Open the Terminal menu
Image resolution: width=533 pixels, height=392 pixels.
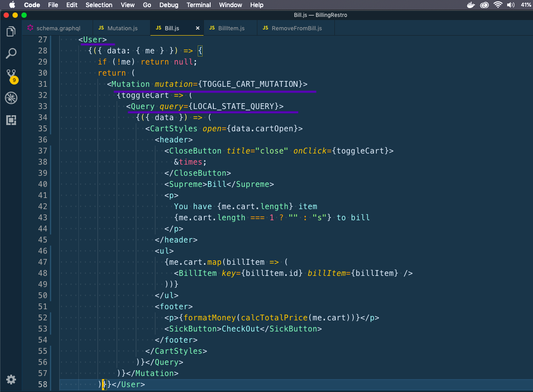[x=199, y=5]
